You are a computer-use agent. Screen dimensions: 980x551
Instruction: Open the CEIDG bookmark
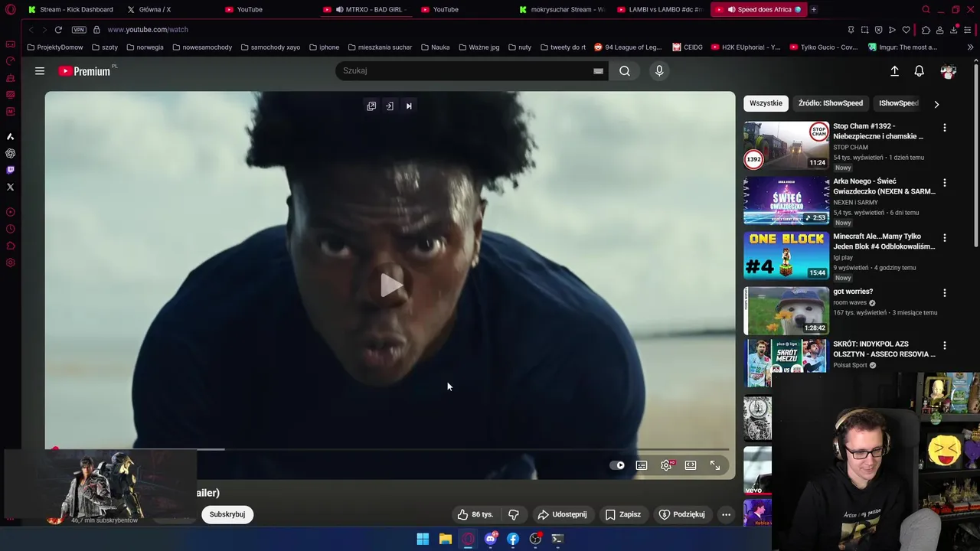point(688,47)
